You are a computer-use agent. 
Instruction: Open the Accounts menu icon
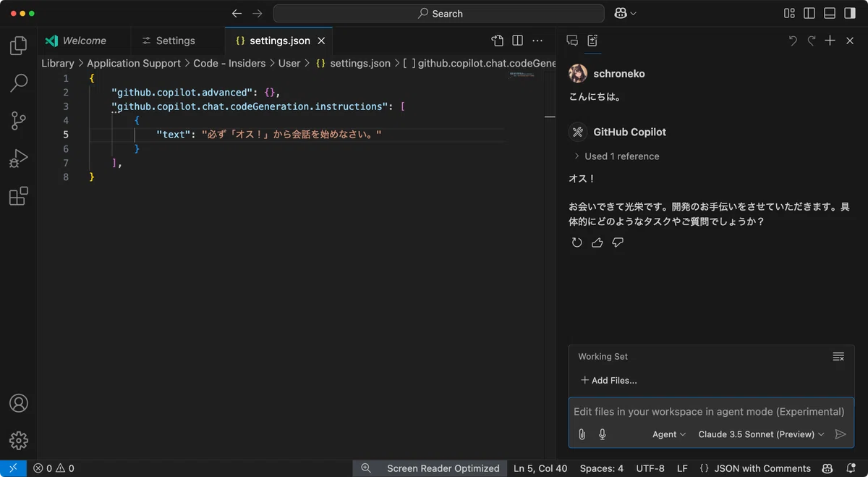(x=19, y=403)
